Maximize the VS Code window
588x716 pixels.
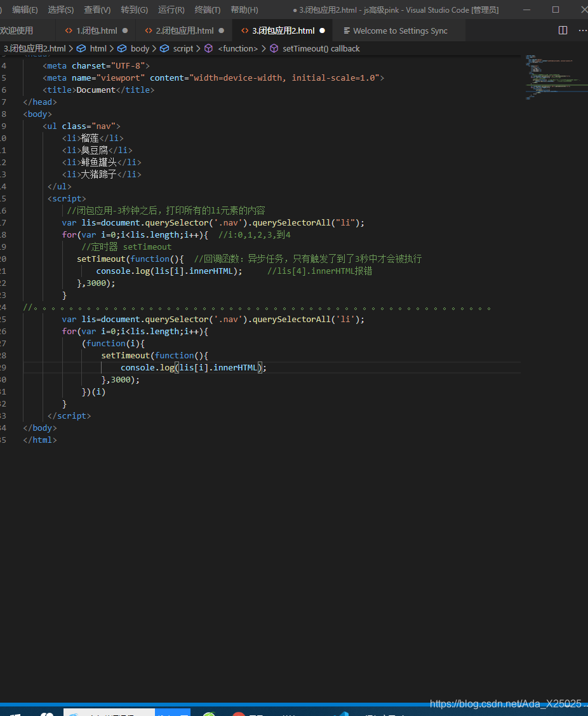point(555,10)
